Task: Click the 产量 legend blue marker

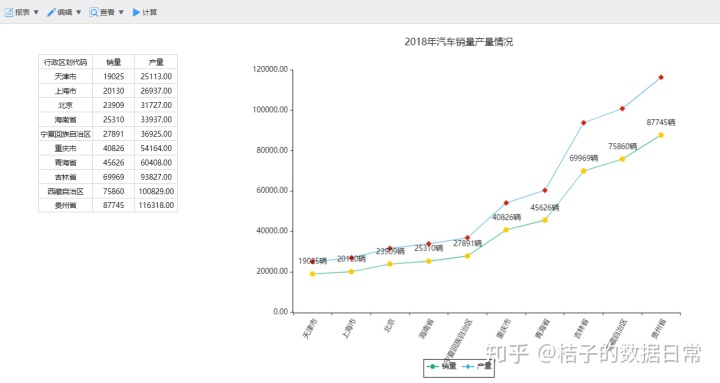Action: (467, 366)
